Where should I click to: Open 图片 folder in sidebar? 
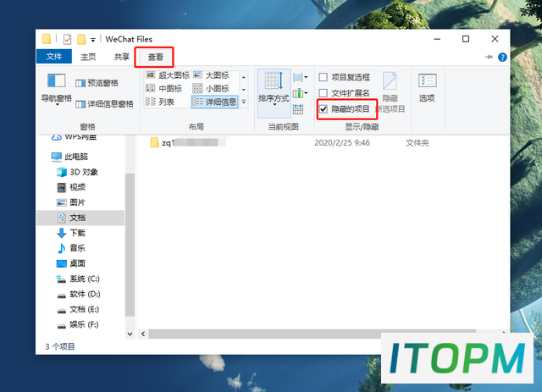71,202
